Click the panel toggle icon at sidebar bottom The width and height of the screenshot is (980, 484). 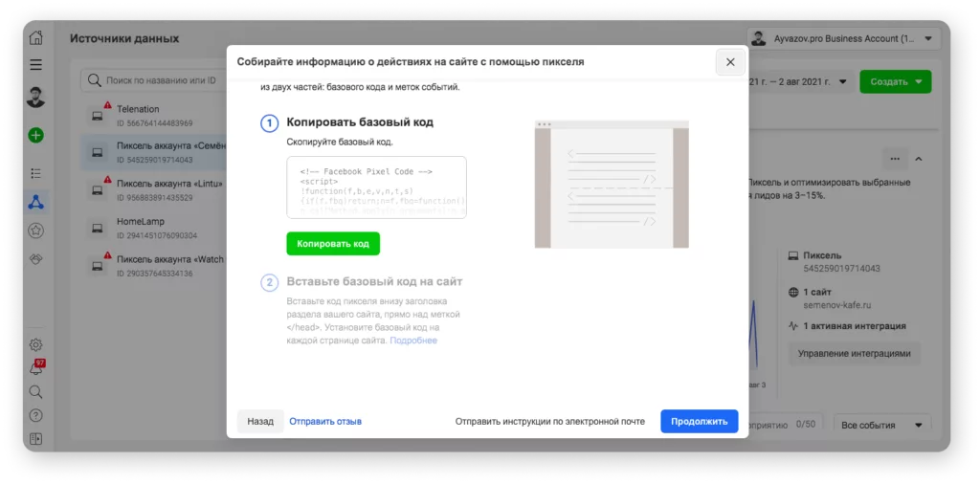(x=36, y=438)
